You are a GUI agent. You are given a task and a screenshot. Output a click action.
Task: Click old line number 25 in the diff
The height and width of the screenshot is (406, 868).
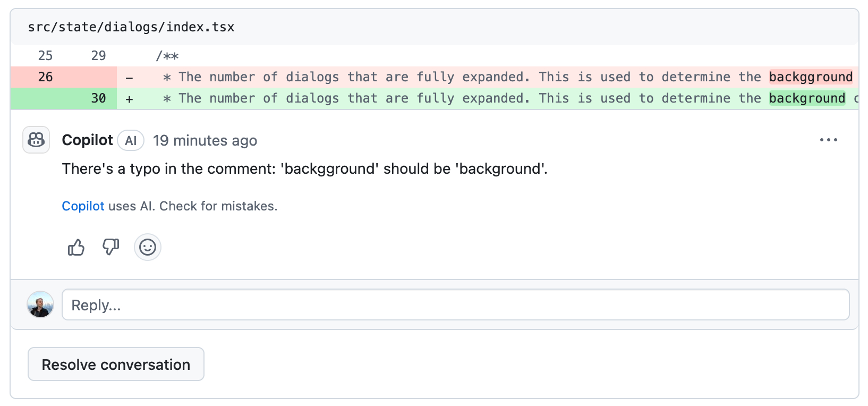[45, 56]
